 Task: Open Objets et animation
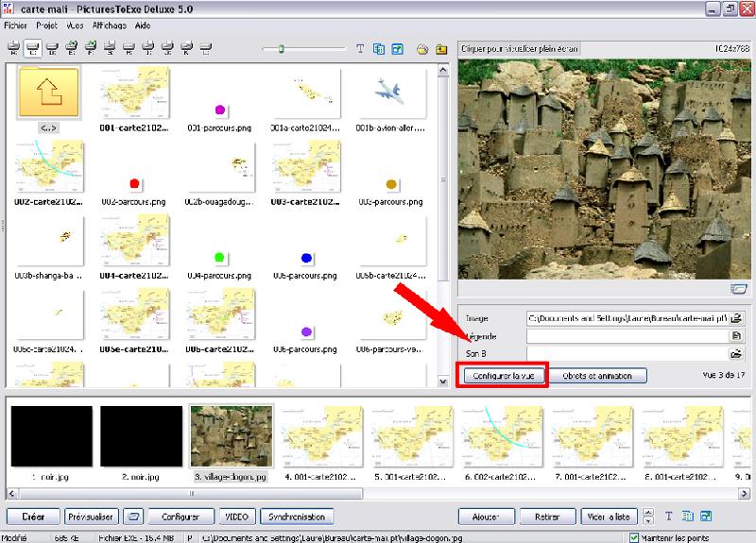tap(597, 375)
